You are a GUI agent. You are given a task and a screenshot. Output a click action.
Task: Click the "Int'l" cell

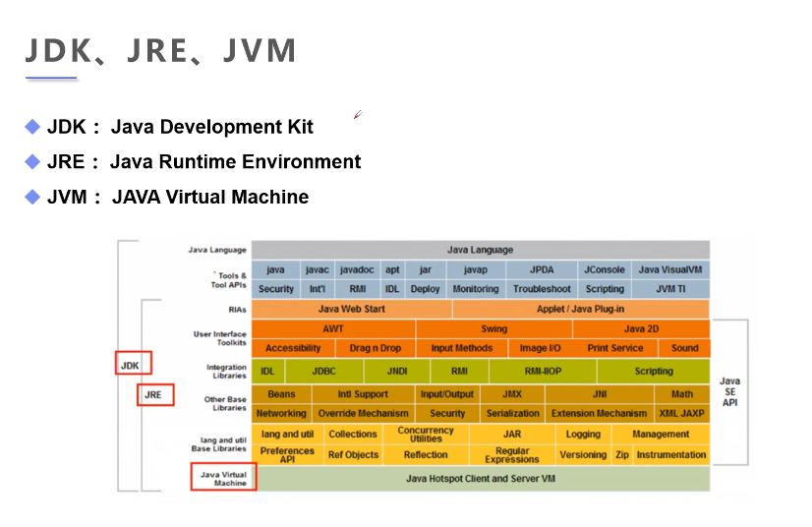point(317,289)
